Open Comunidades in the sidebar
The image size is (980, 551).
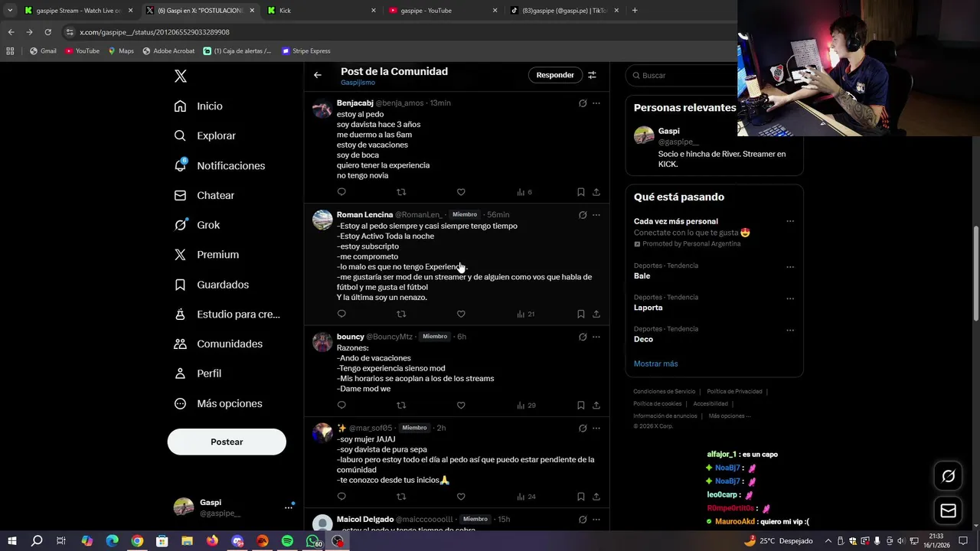[x=218, y=344]
